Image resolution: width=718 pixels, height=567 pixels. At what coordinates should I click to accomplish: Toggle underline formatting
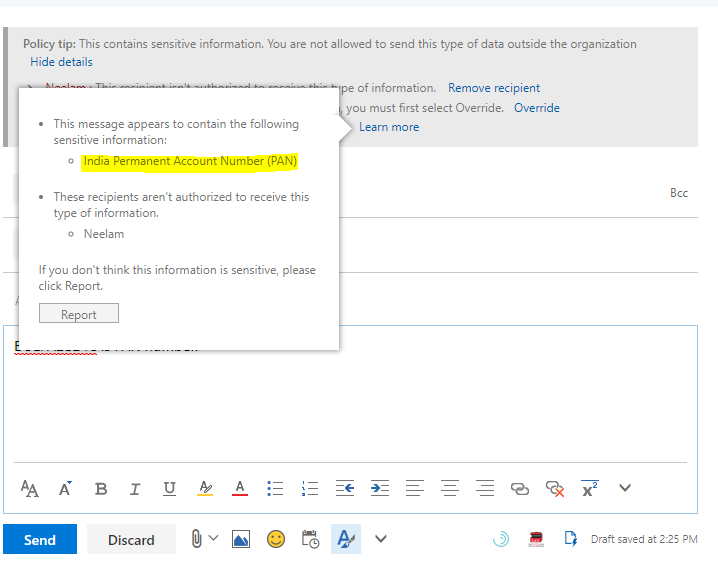click(169, 489)
